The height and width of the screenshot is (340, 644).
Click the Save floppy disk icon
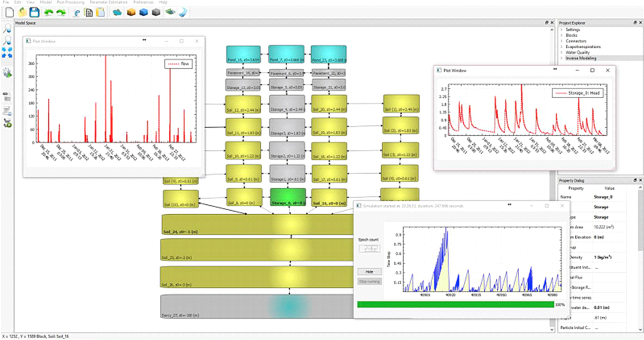click(x=34, y=12)
